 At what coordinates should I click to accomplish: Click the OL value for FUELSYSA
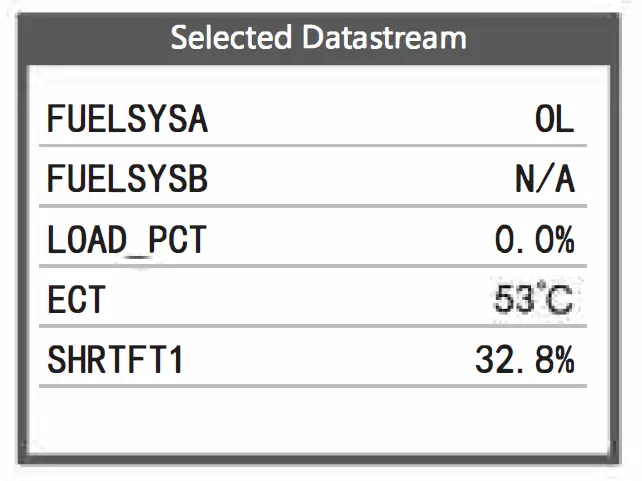coord(554,120)
